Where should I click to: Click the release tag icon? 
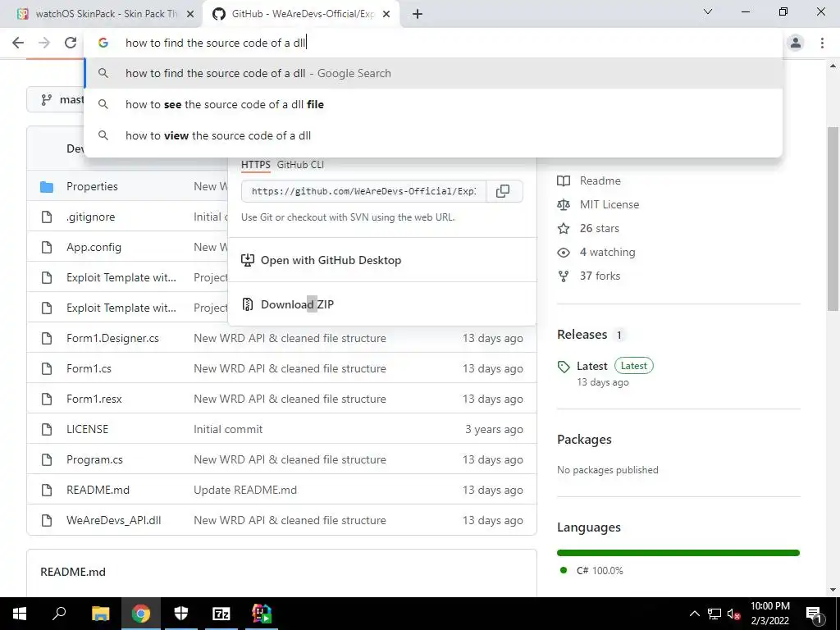[564, 367]
